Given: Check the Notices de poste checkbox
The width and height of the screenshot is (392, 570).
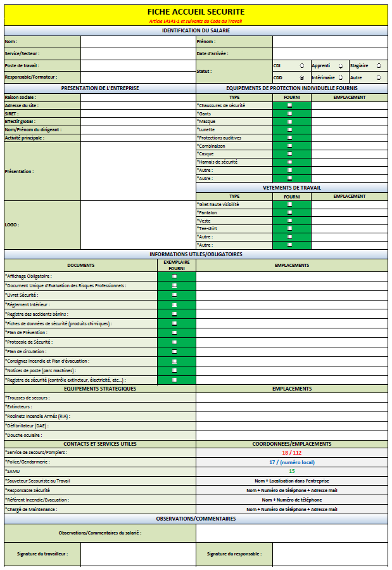Looking at the screenshot, I should pyautogui.click(x=175, y=370).
